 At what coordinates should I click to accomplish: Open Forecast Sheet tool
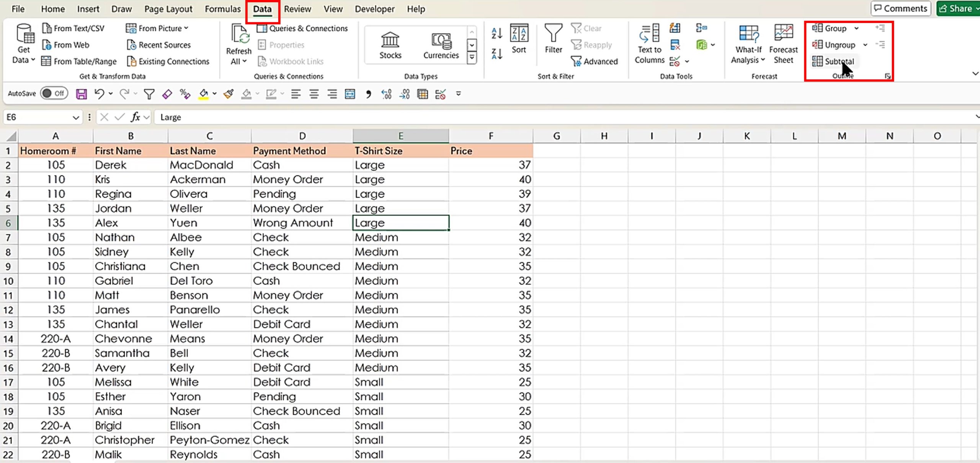tap(783, 34)
